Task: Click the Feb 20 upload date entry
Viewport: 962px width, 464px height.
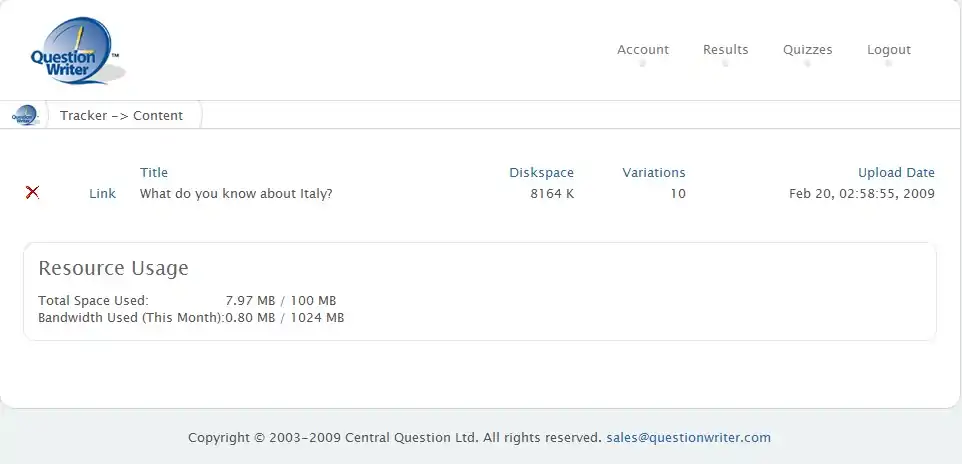Action: [x=861, y=194]
